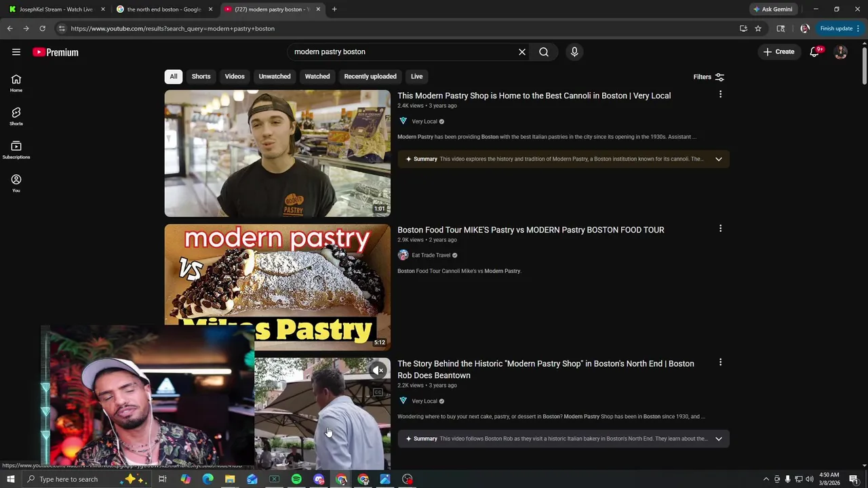Open the modern pastry vs Mikes Pastry thumbnail

tap(277, 287)
